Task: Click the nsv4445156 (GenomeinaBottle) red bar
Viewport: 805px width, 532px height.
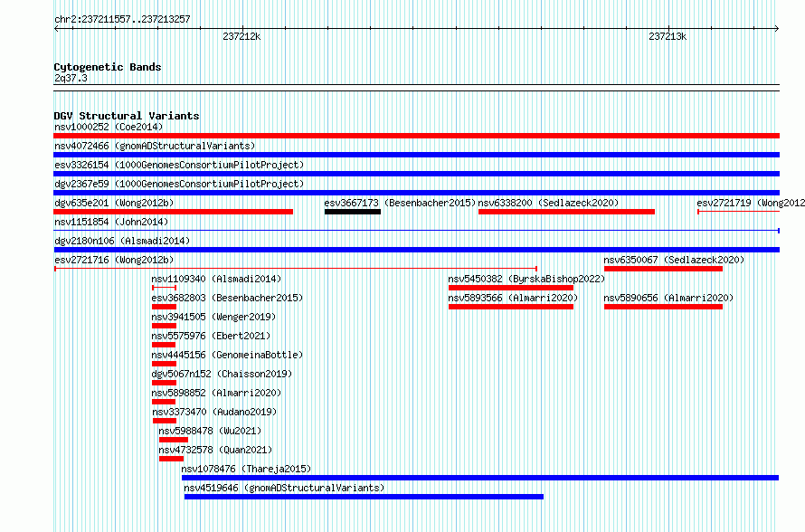Action: point(165,364)
